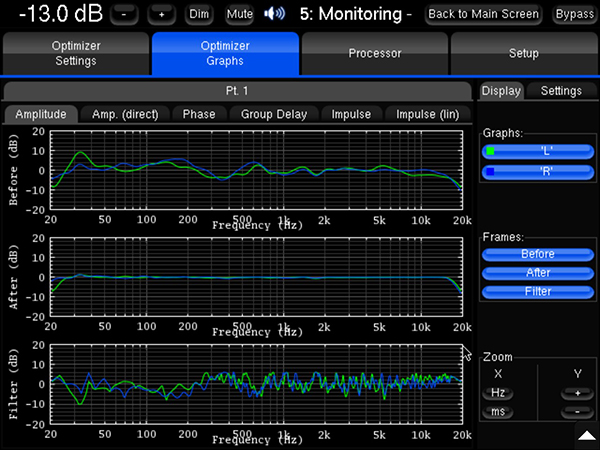Toggle the 'R' channel graph
Viewport: 600px width, 450px height.
click(538, 172)
